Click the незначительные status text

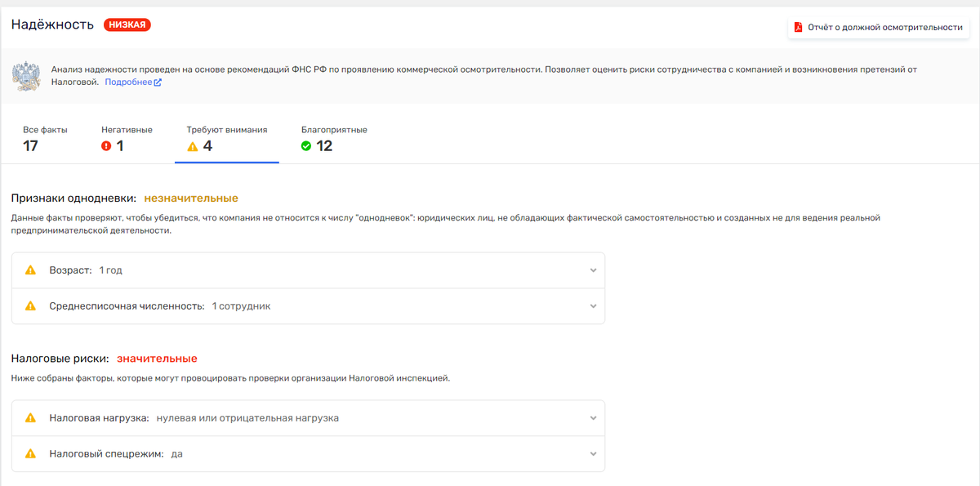click(x=191, y=198)
